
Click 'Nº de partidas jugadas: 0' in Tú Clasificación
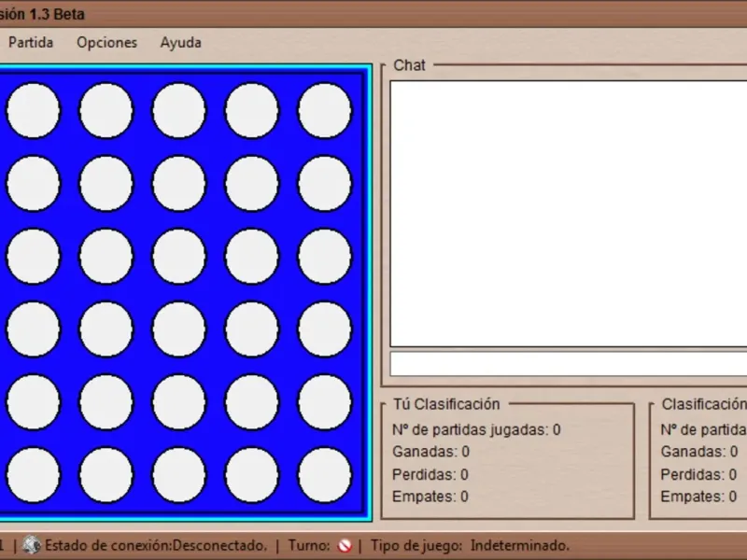pyautogui.click(x=476, y=429)
